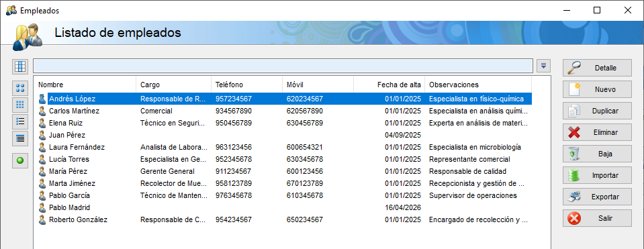Click the Comercial cargo cell

pos(156,111)
